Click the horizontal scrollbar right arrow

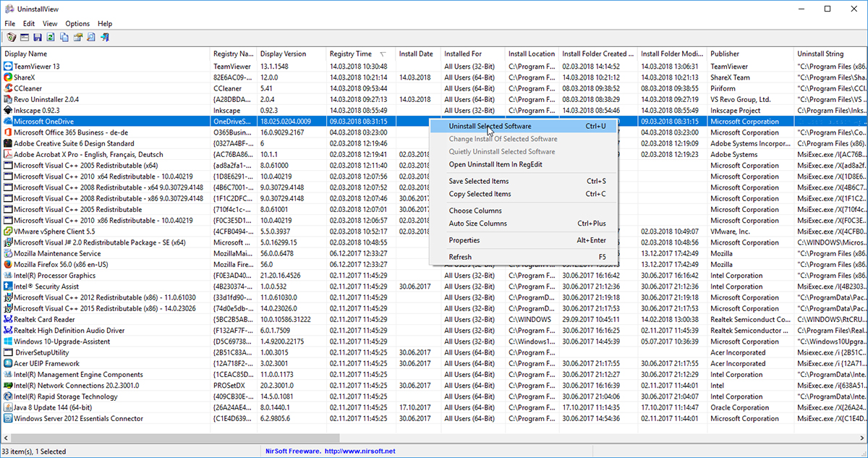point(861,438)
